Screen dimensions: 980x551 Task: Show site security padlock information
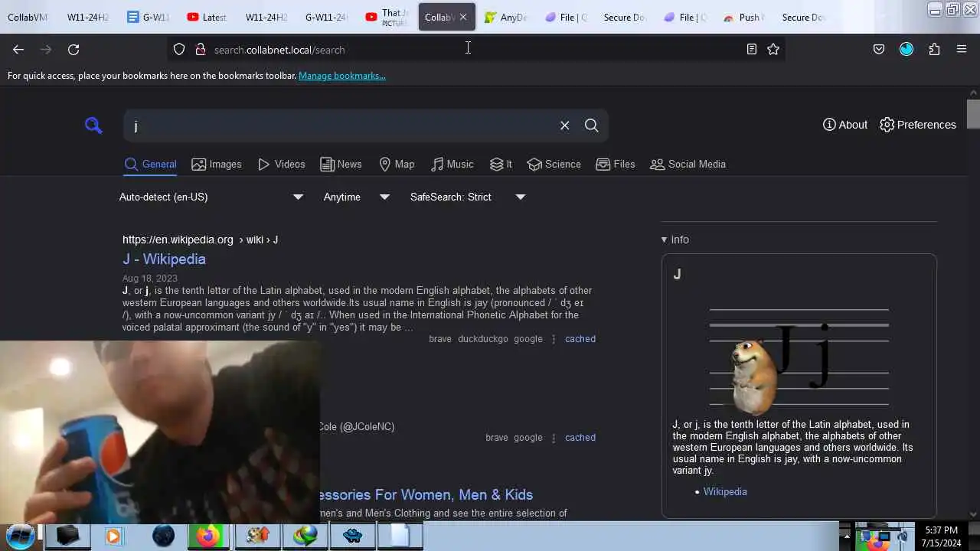tap(201, 49)
